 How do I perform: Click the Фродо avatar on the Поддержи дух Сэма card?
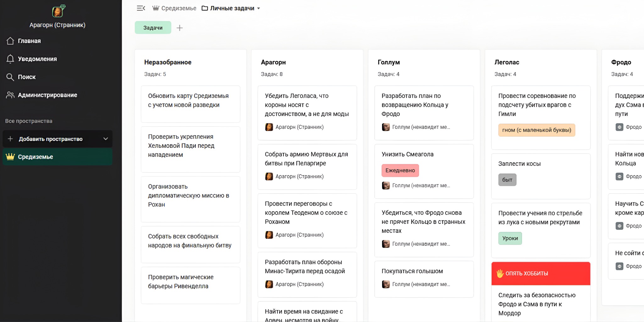[619, 127]
